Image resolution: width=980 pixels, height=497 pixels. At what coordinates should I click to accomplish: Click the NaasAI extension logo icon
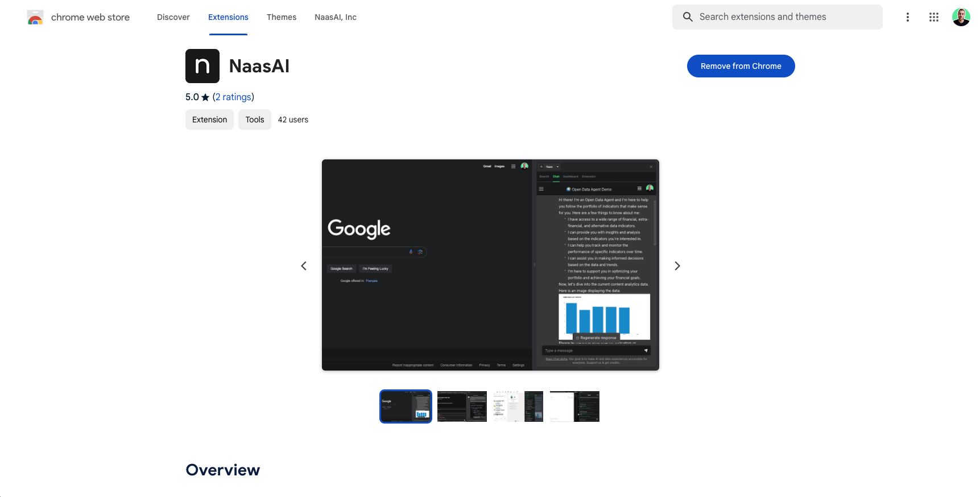pyautogui.click(x=202, y=66)
